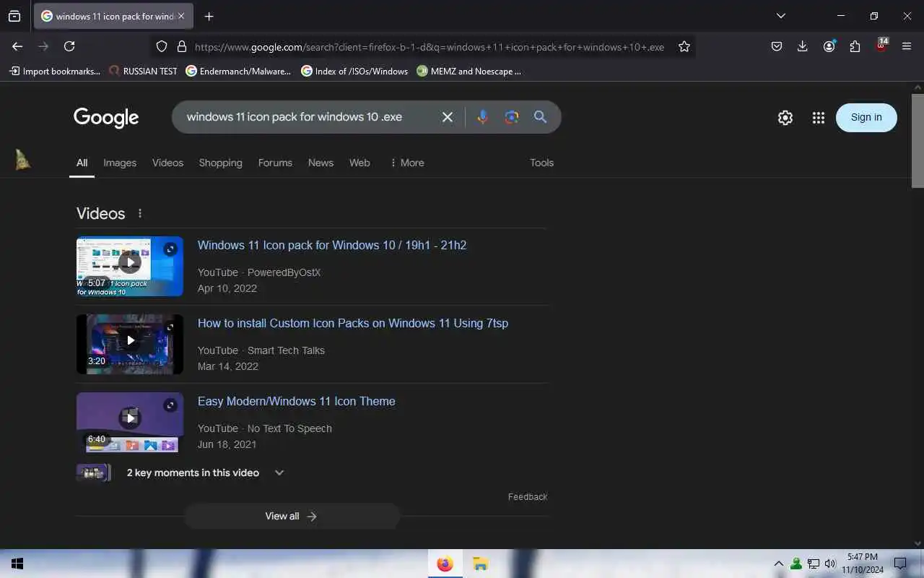The image size is (924, 578).
Task: Play the 3:20 7tsp video thumbnail
Action: pos(130,344)
